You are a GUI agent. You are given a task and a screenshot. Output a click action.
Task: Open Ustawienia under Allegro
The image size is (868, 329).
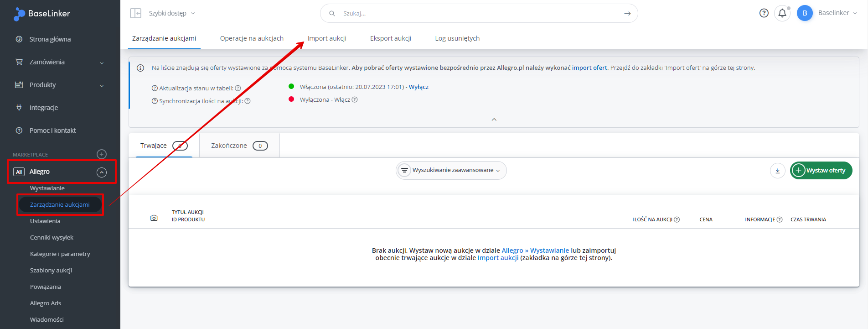(45, 221)
